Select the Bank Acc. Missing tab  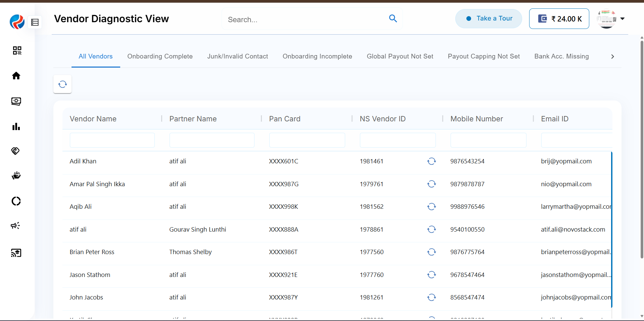[561, 56]
